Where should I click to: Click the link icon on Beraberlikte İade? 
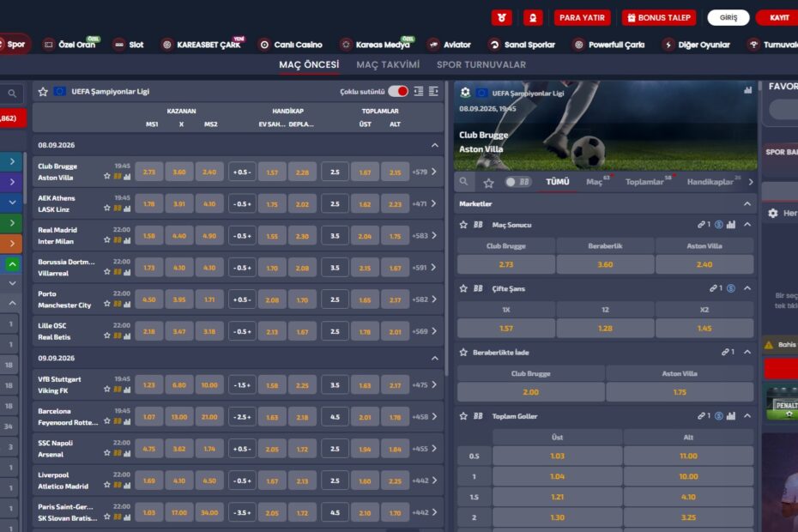[x=725, y=353]
